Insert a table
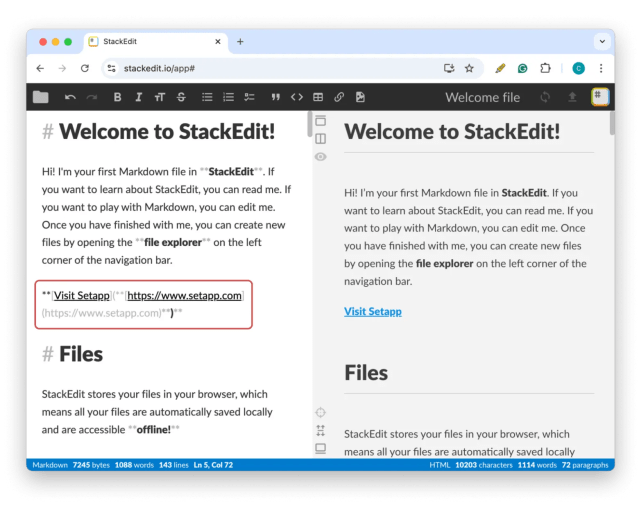639x509 pixels. tap(318, 97)
